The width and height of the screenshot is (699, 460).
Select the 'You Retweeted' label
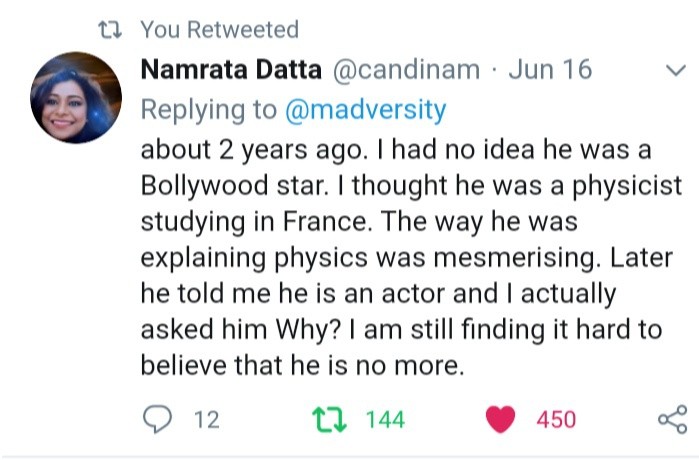pyautogui.click(x=218, y=30)
